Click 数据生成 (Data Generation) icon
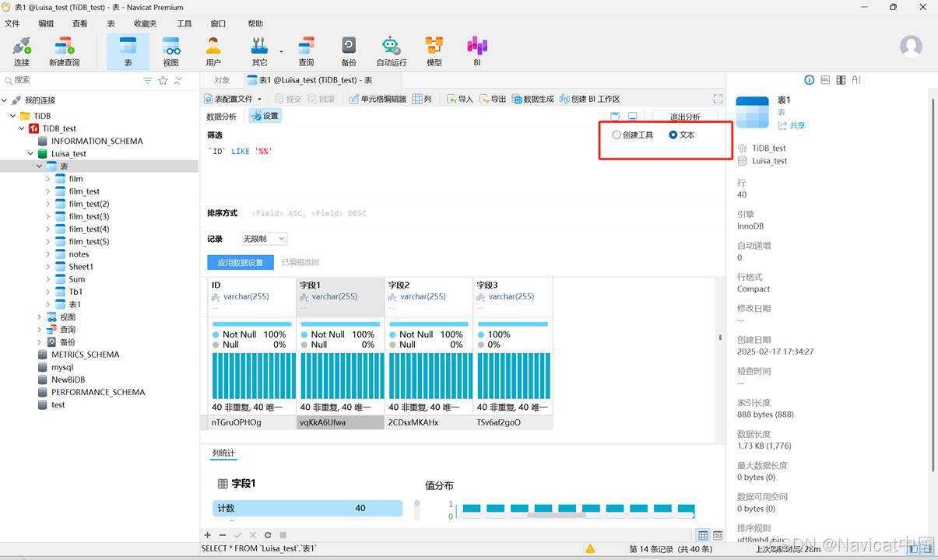This screenshot has width=938, height=560. (533, 99)
